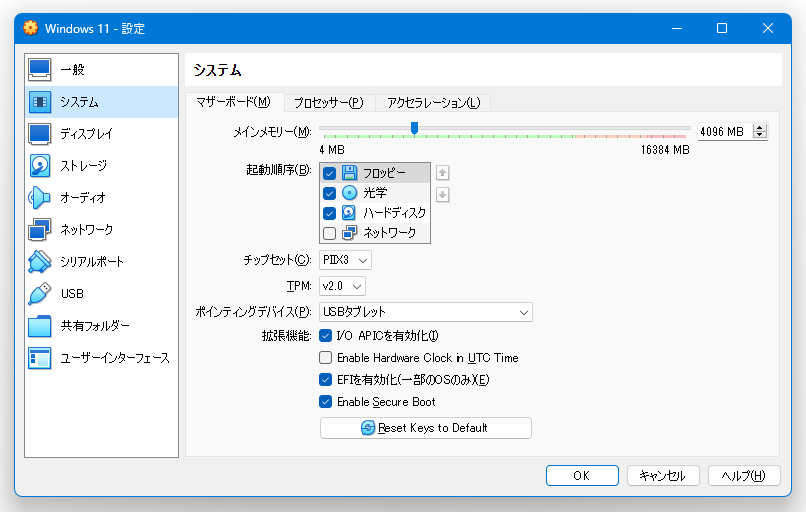Select the システム chip icon in sidebar
The image size is (806, 512).
pyautogui.click(x=40, y=102)
